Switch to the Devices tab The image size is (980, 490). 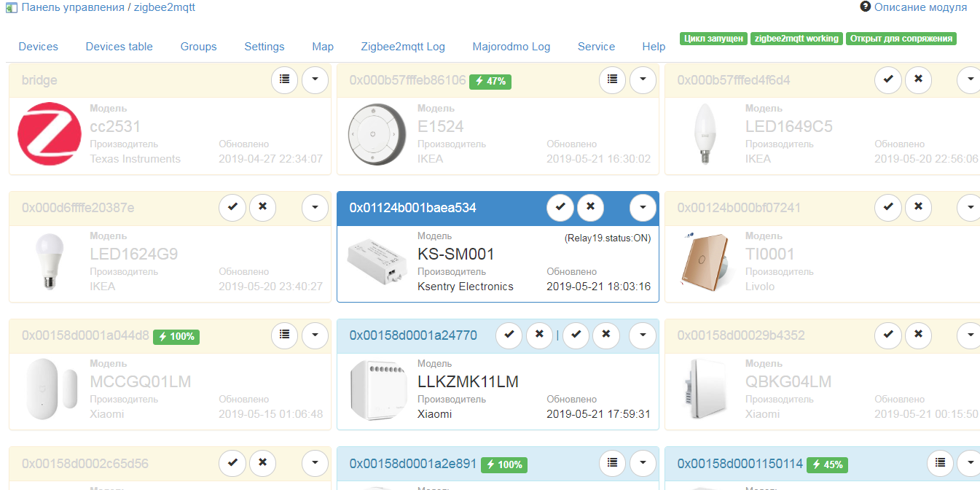click(39, 47)
